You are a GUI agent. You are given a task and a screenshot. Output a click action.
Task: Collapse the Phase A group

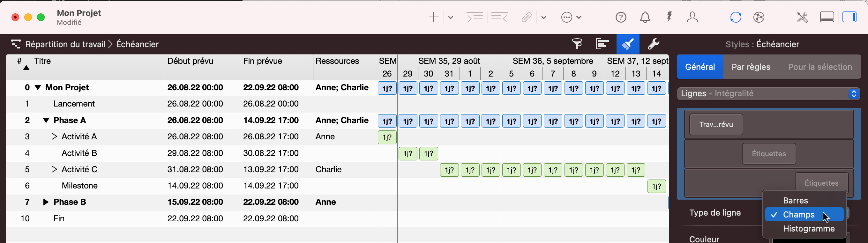tap(46, 121)
